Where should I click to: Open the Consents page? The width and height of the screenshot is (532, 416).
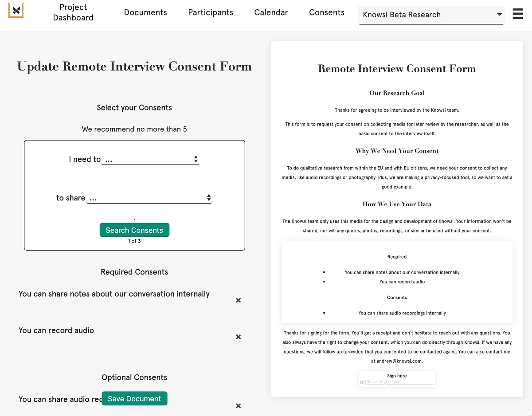click(326, 12)
